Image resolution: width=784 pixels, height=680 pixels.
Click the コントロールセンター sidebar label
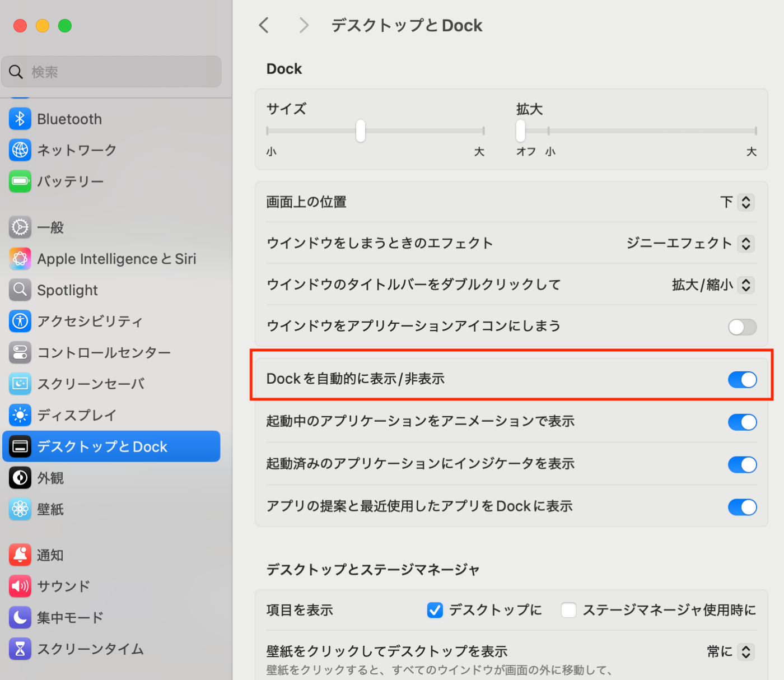coord(104,352)
